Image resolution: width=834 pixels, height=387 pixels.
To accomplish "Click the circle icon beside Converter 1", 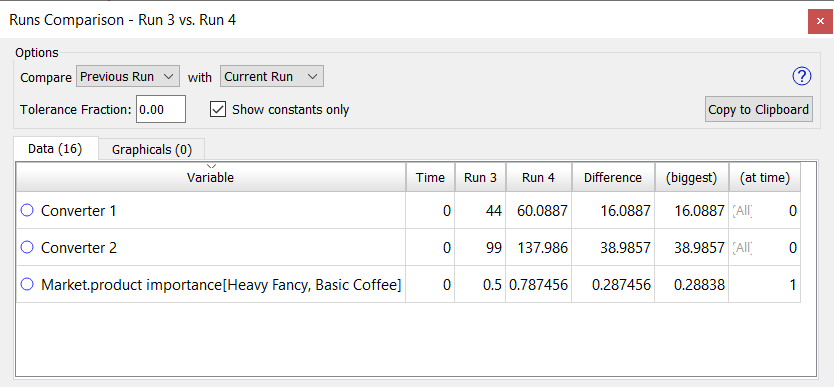I will (27, 211).
